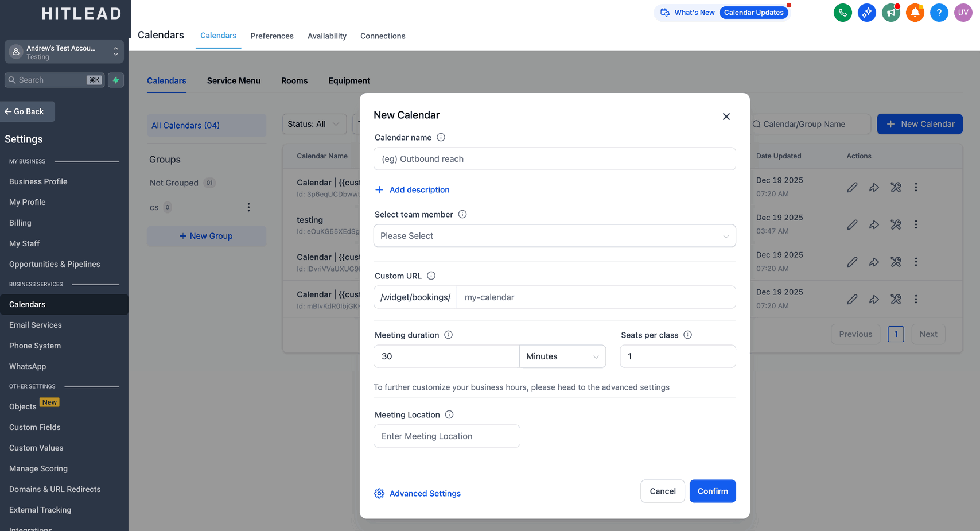The width and height of the screenshot is (980, 531).
Task: Click the Advanced Settings gear icon
Action: (x=379, y=493)
